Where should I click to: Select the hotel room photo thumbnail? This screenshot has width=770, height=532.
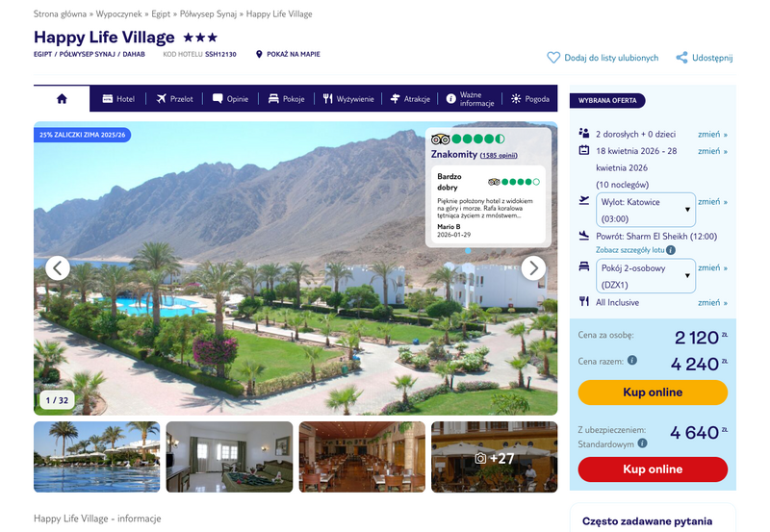tap(229, 457)
